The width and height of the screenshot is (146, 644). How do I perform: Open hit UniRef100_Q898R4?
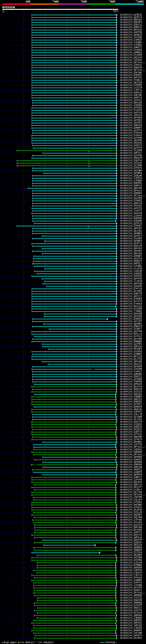(131, 548)
